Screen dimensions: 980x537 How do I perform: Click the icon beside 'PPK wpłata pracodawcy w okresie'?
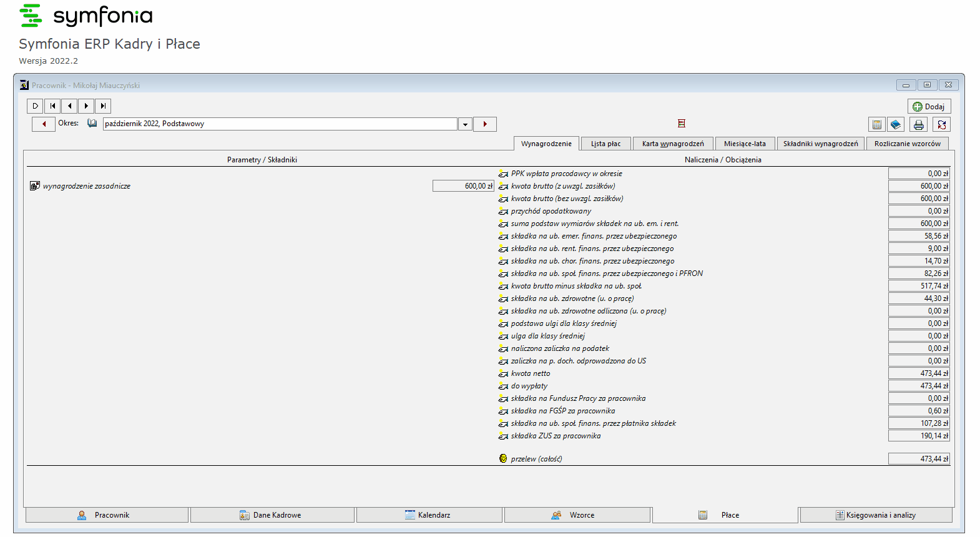(x=503, y=174)
